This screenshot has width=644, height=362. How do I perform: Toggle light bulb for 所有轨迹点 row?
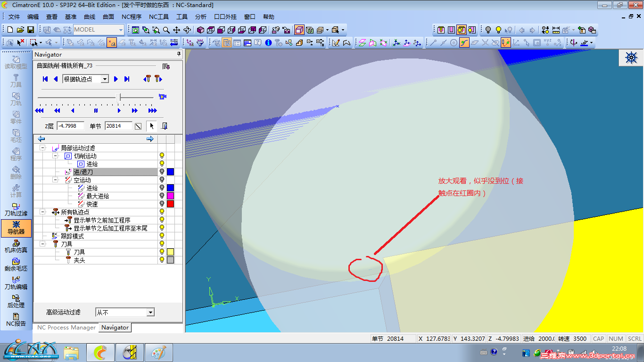click(x=162, y=212)
